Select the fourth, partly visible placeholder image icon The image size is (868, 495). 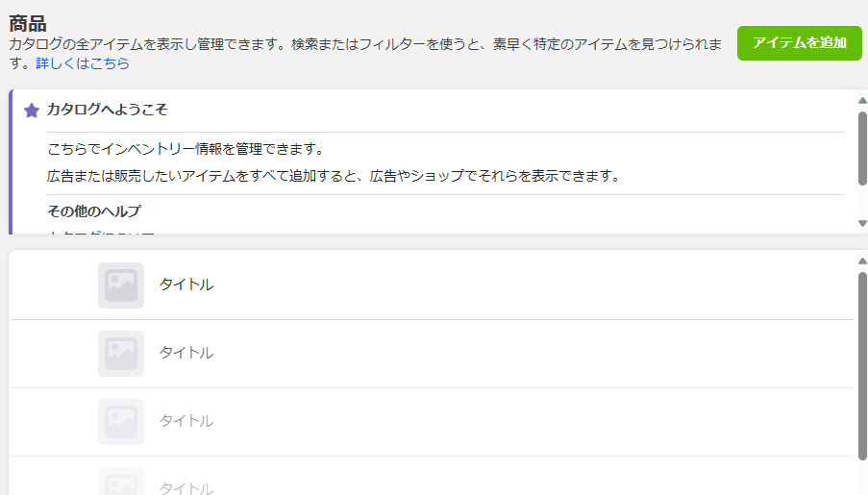point(121,482)
